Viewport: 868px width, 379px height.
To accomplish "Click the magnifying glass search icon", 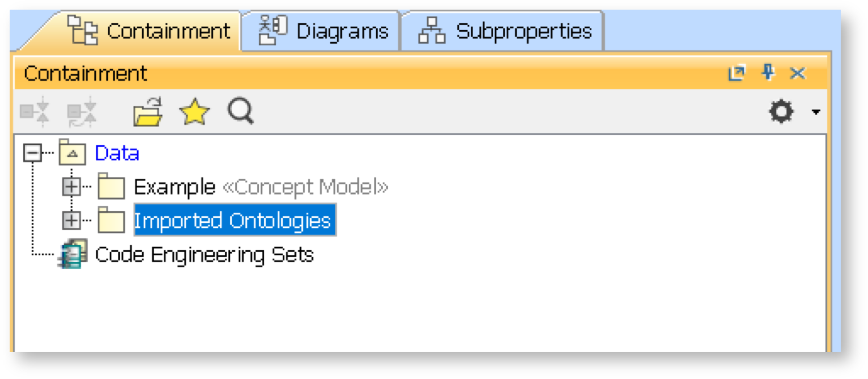I will tap(240, 112).
